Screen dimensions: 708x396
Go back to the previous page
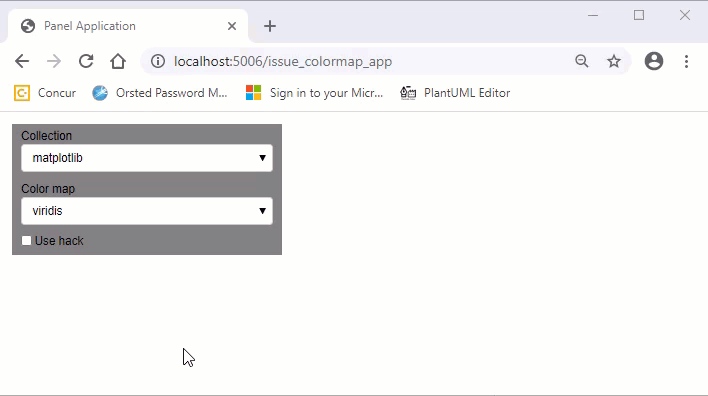[x=22, y=61]
